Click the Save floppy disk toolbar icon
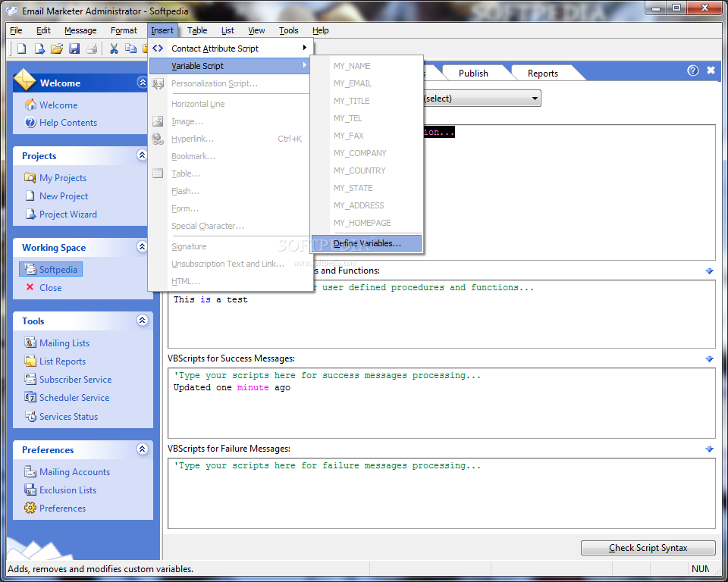 [x=74, y=48]
